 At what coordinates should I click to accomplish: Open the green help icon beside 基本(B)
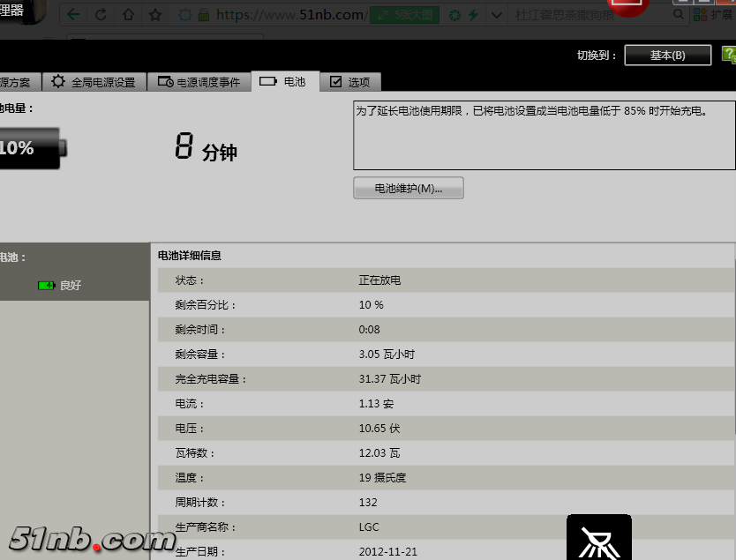coord(728,55)
